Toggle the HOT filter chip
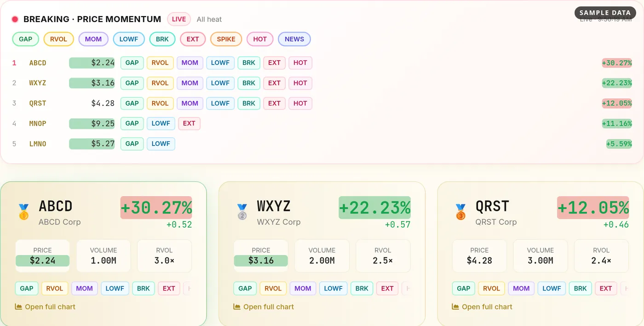The image size is (644, 326). (x=260, y=39)
